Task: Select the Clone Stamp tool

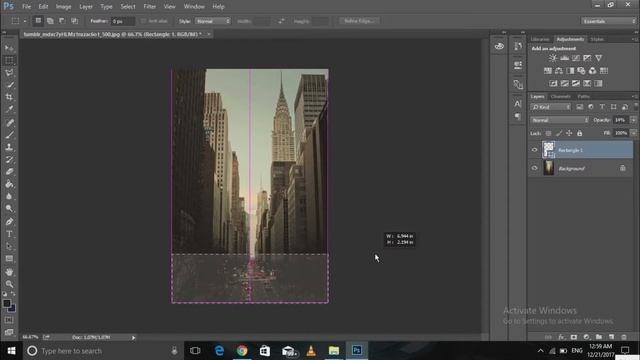Action: pyautogui.click(x=9, y=147)
